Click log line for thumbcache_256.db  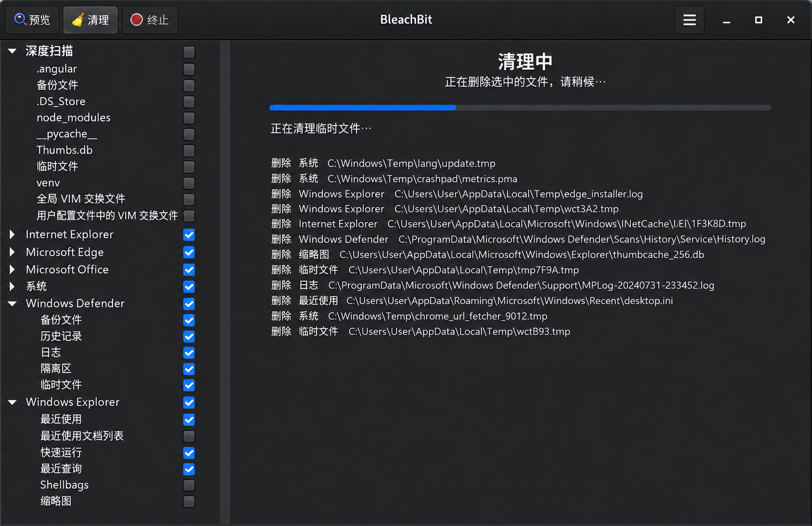tap(488, 255)
